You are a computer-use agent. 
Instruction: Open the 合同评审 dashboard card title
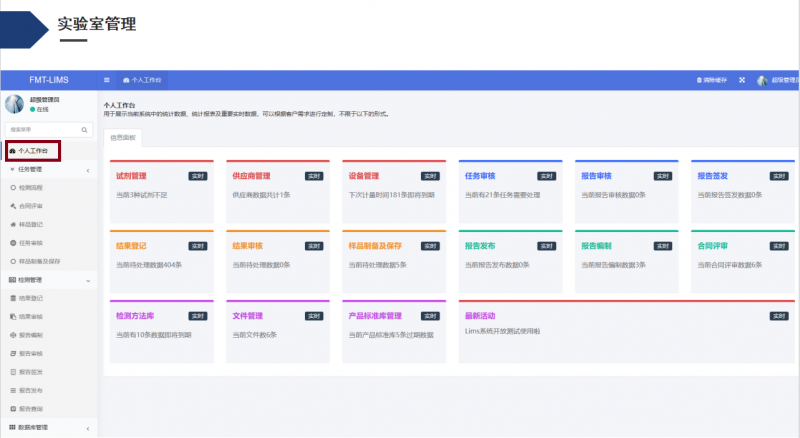pos(713,246)
